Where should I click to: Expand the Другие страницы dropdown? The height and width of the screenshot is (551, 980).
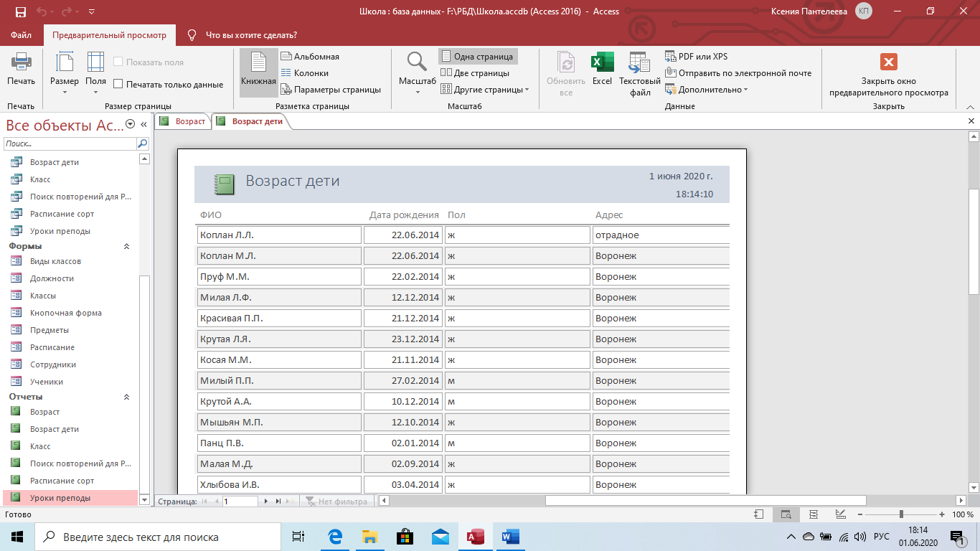(485, 90)
